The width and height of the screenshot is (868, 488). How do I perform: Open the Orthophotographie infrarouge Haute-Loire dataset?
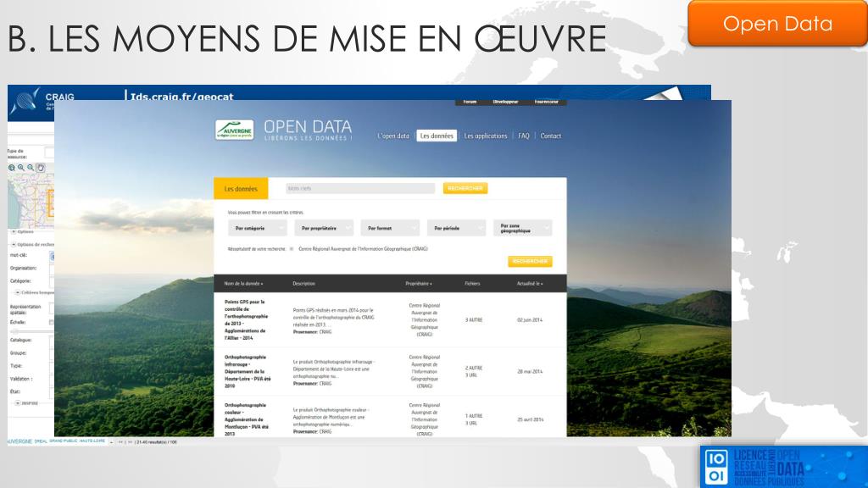(248, 371)
